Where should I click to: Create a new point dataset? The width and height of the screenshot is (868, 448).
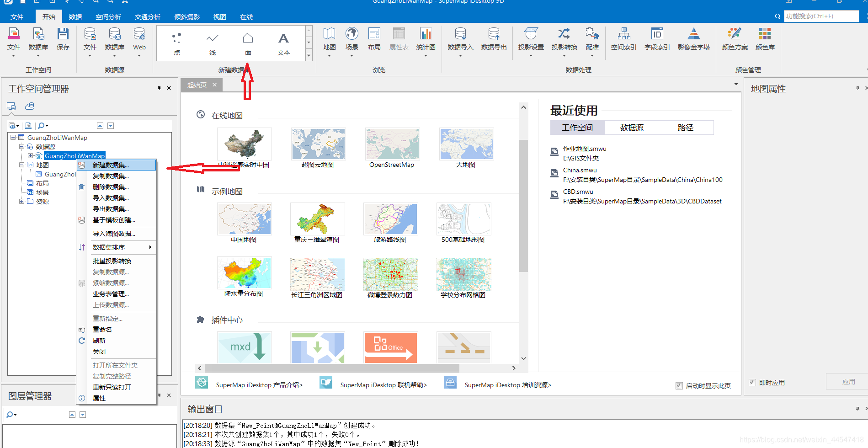[x=177, y=44]
